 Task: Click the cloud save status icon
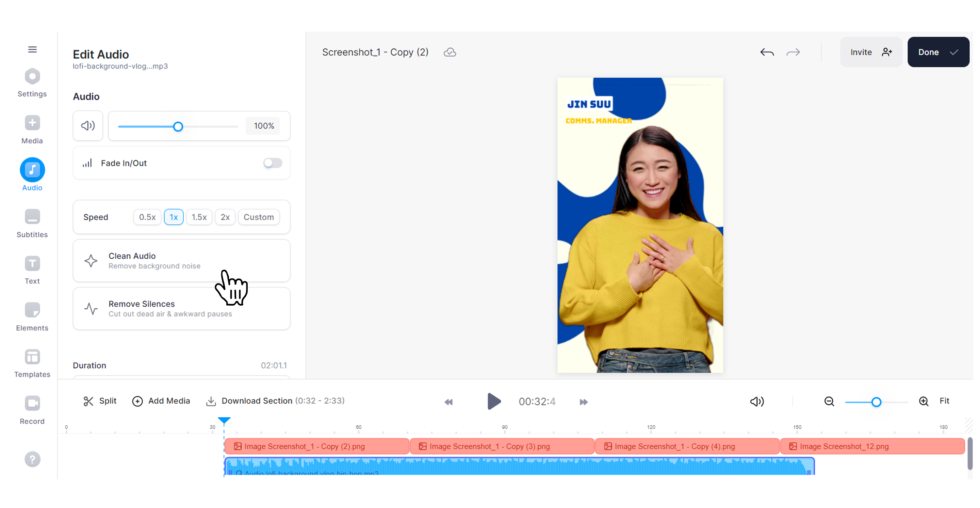point(450,52)
